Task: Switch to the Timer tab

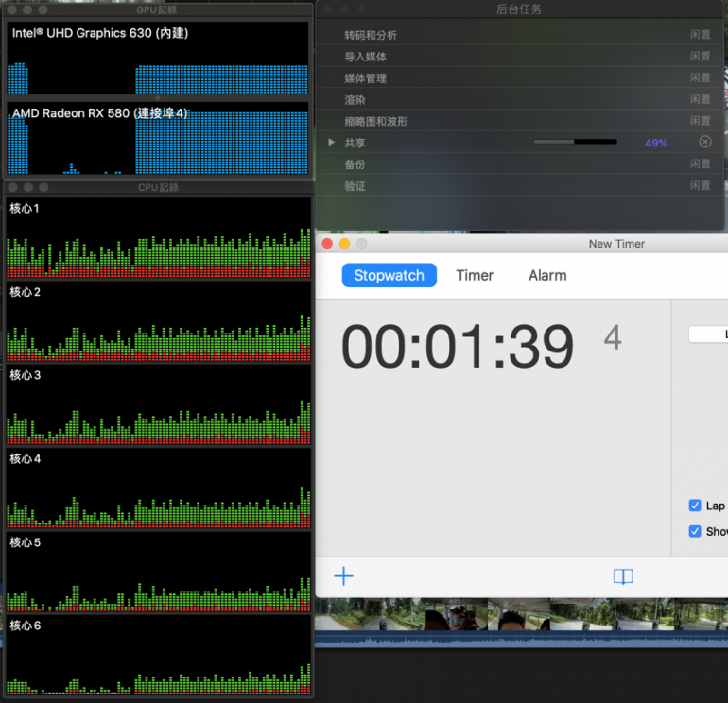Action: pyautogui.click(x=475, y=276)
